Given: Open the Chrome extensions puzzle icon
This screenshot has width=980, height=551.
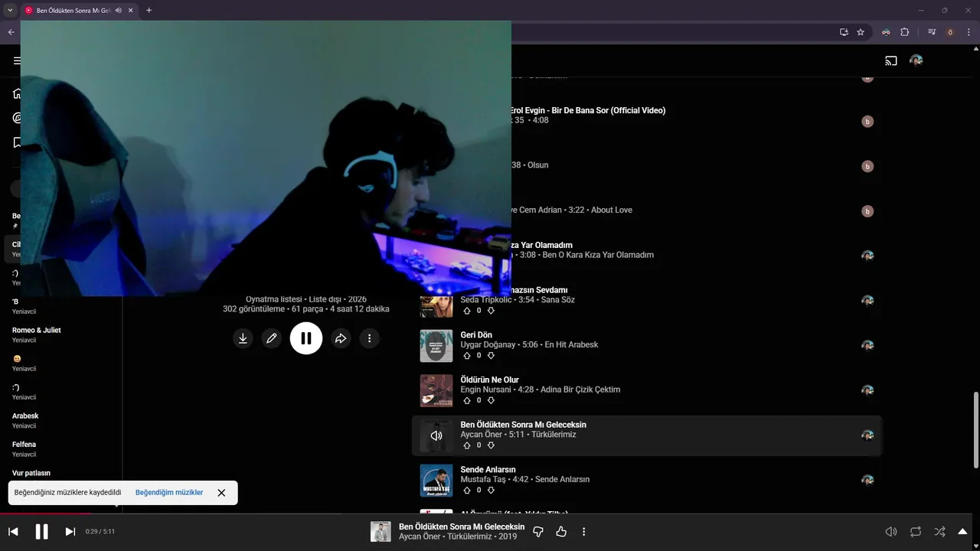Looking at the screenshot, I should coord(904,32).
